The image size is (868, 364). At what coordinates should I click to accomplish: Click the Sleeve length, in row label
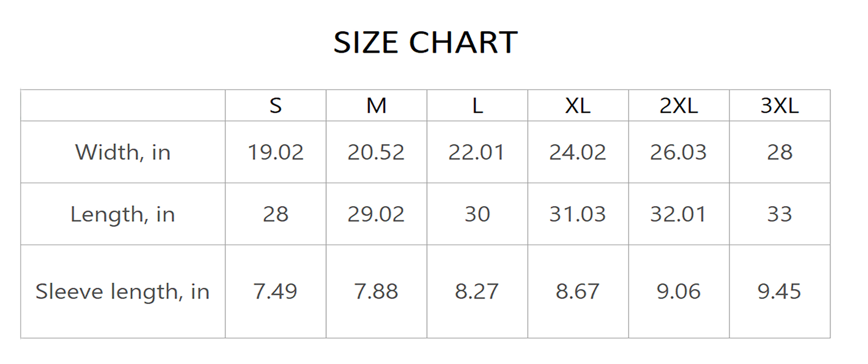pos(123,291)
